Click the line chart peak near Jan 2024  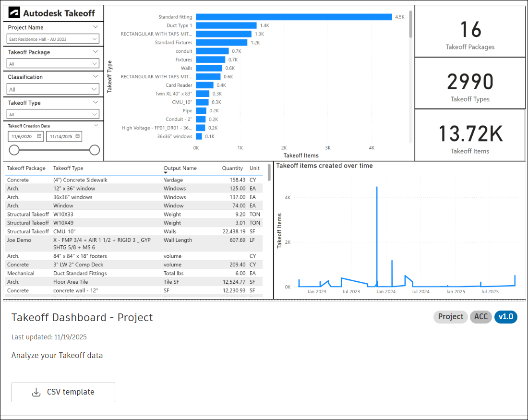pyautogui.click(x=377, y=187)
